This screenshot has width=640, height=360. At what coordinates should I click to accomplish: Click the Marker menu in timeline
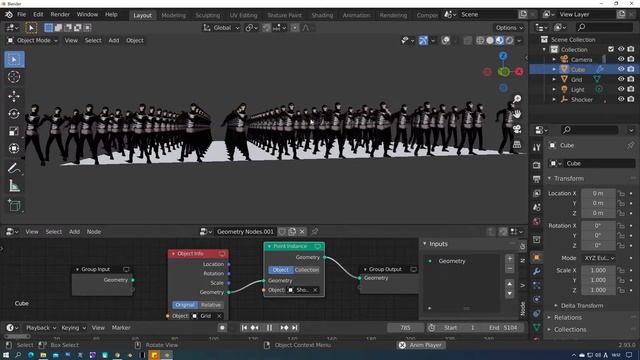point(121,328)
